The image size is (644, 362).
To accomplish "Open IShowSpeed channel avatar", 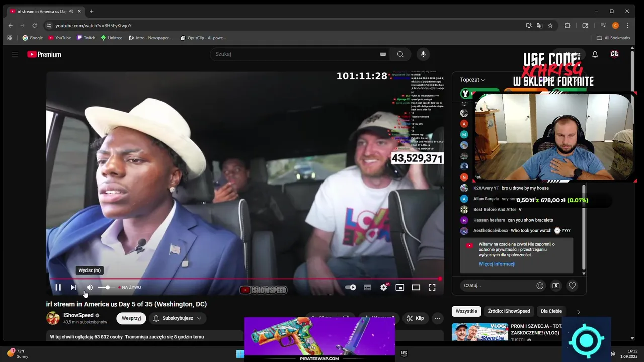I will [53, 318].
